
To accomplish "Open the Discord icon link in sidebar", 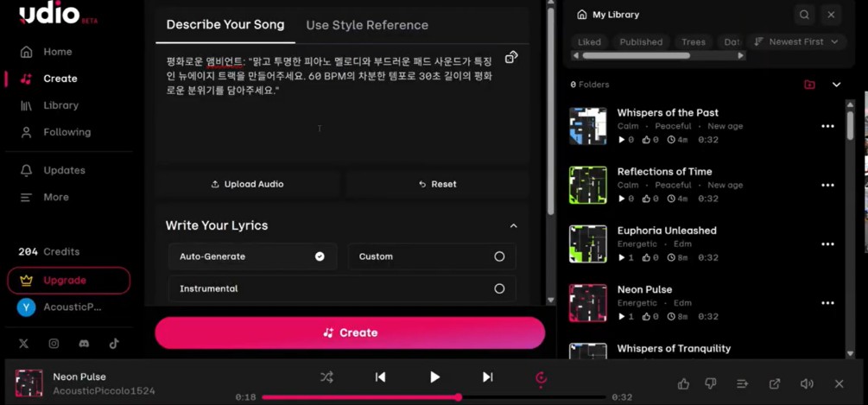I will [84, 344].
